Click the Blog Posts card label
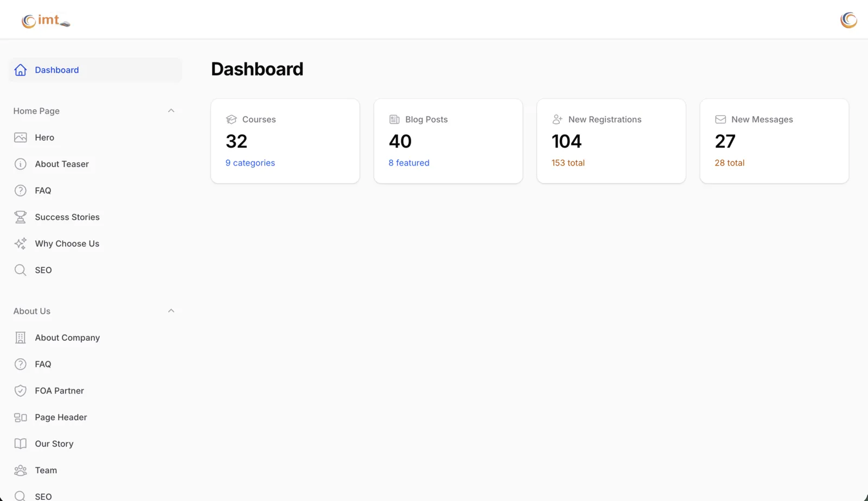This screenshot has width=868, height=501. coord(426,119)
